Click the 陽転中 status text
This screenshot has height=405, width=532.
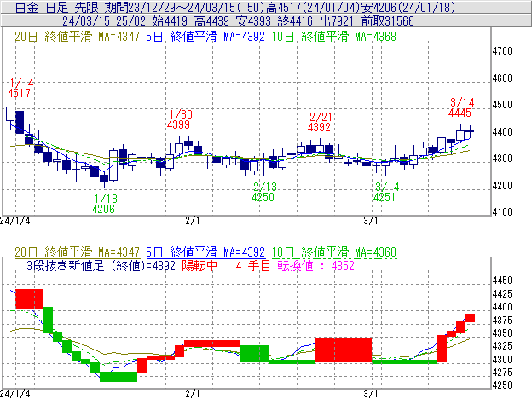(x=199, y=265)
